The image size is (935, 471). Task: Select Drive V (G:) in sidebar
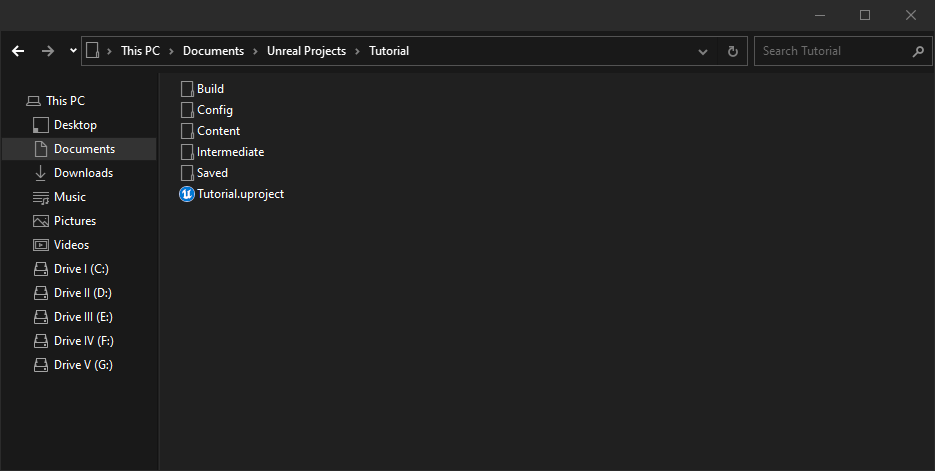point(83,365)
